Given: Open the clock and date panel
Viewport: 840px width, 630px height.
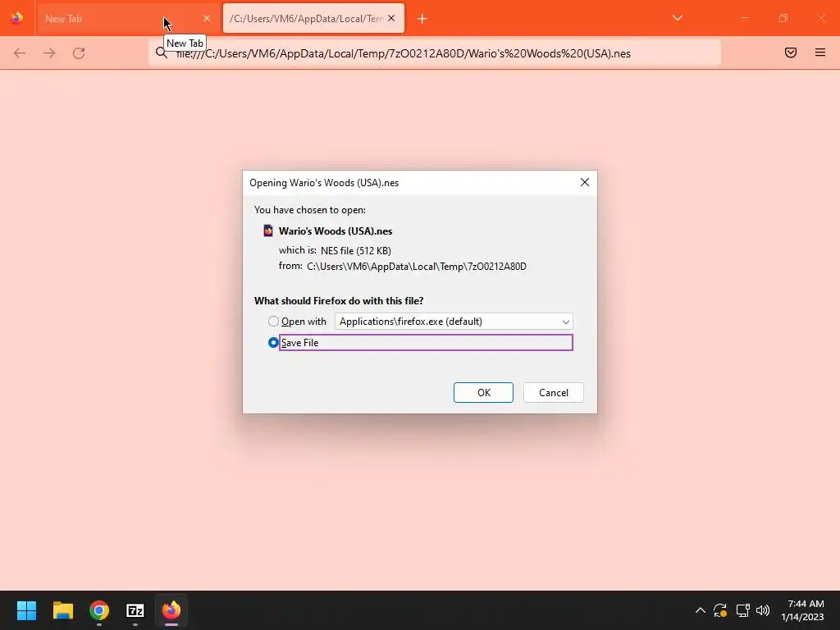Looking at the screenshot, I should tap(803, 610).
